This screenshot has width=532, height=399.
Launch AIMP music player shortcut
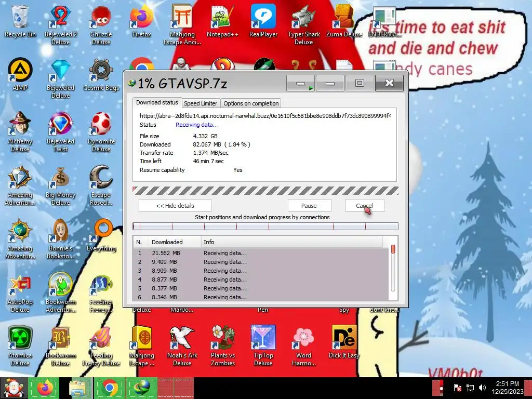[x=20, y=75]
